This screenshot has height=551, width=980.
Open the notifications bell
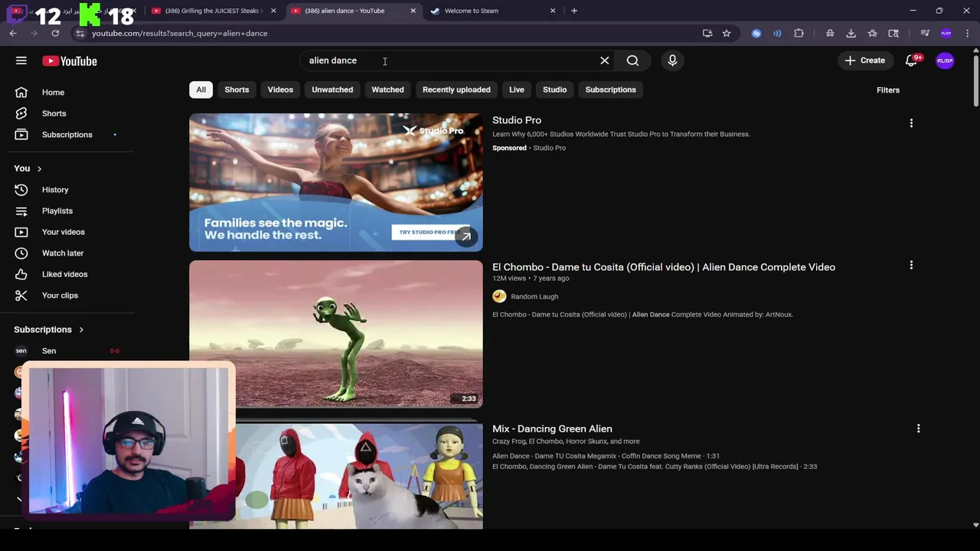(x=911, y=60)
